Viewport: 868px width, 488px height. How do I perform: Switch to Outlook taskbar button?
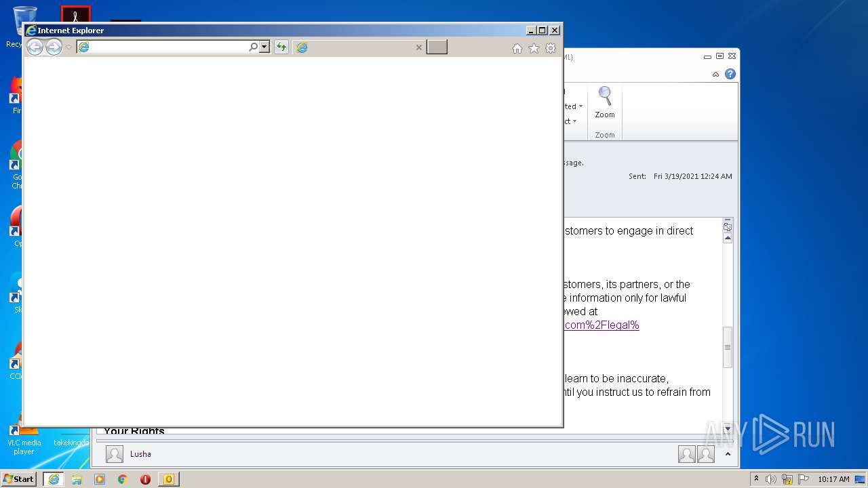pos(169,479)
